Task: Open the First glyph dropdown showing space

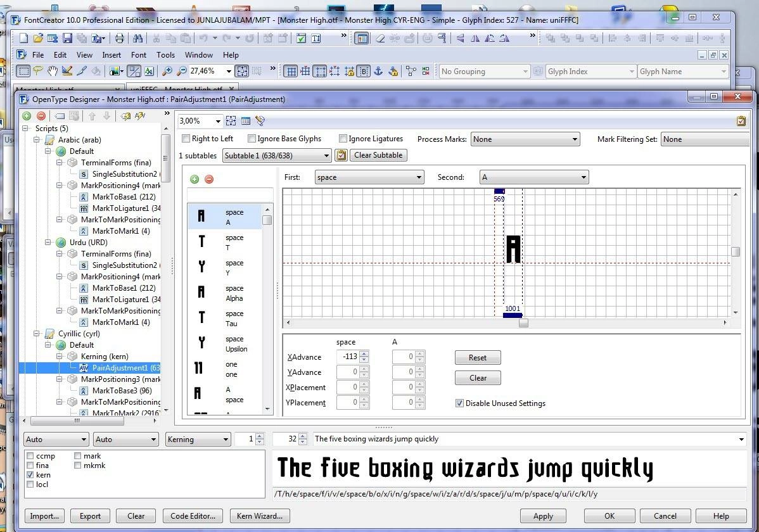Action: 369,177
